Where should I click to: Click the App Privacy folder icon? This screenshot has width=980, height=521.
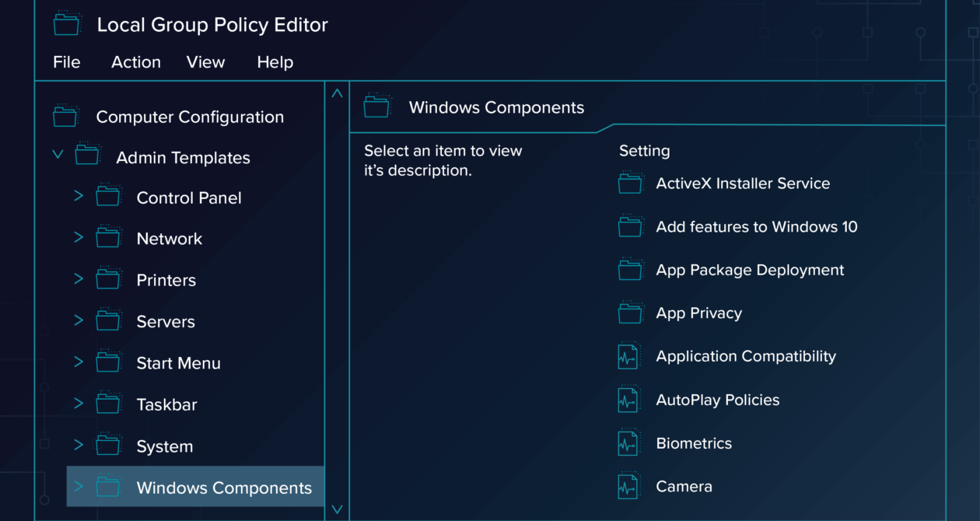tap(630, 313)
